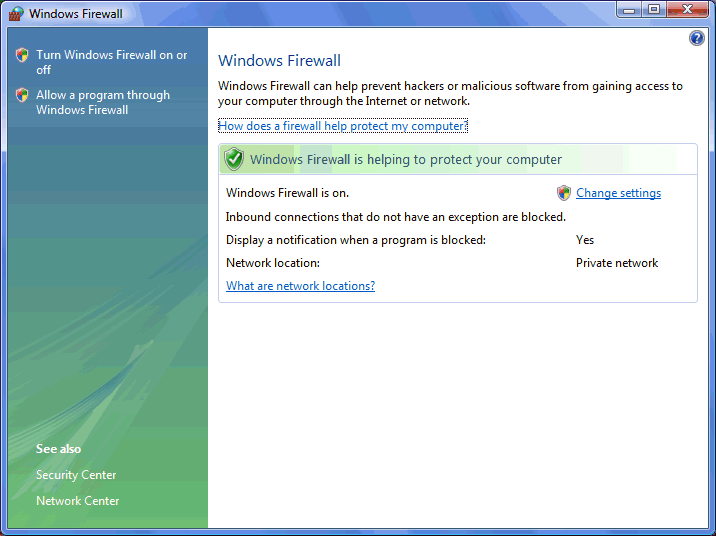Open What are network locations? link
The height and width of the screenshot is (536, 716).
(x=300, y=286)
